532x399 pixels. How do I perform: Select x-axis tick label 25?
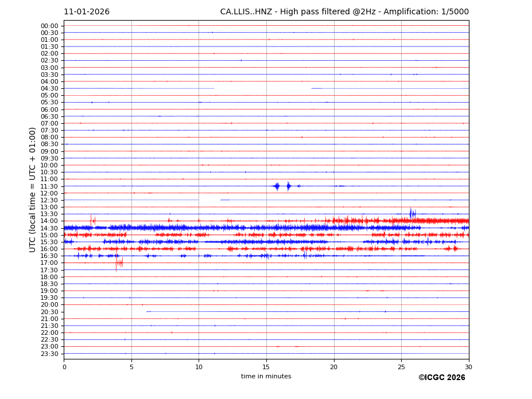[401, 367]
